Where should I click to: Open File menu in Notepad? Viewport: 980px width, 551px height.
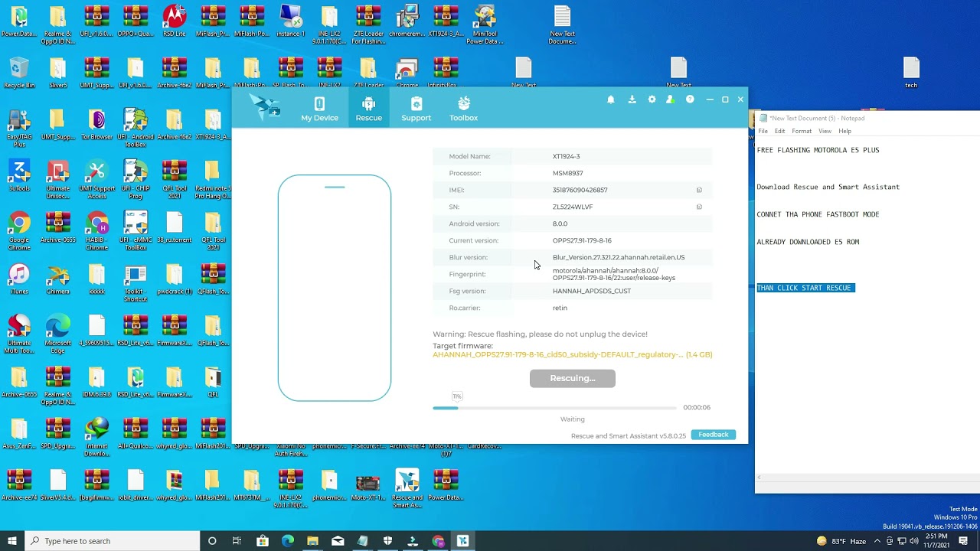pos(763,131)
